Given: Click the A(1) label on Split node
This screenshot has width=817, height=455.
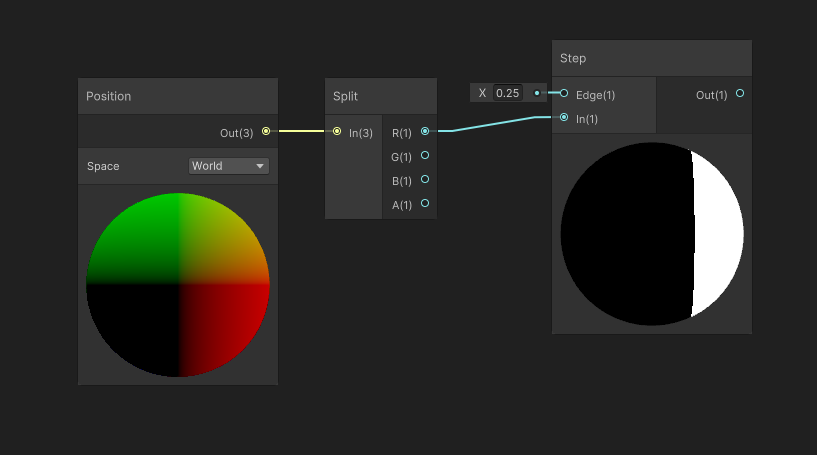Looking at the screenshot, I should pos(402,205).
